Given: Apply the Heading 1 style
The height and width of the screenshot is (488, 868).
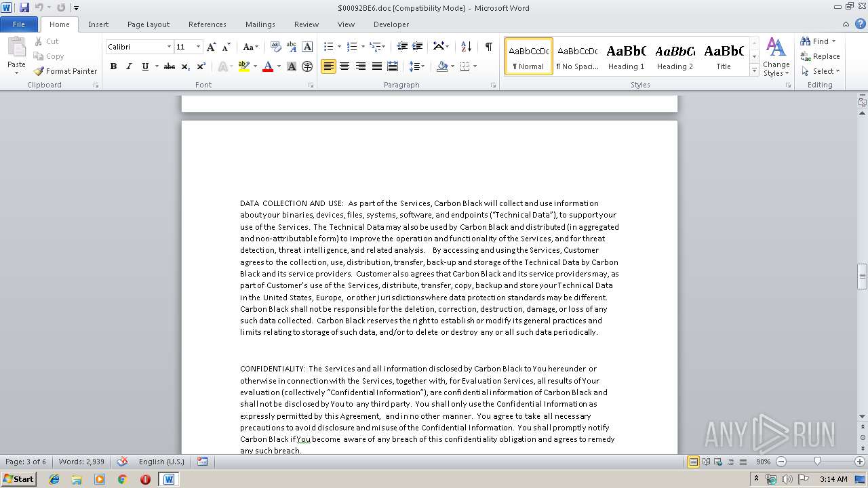Looking at the screenshot, I should coord(626,56).
